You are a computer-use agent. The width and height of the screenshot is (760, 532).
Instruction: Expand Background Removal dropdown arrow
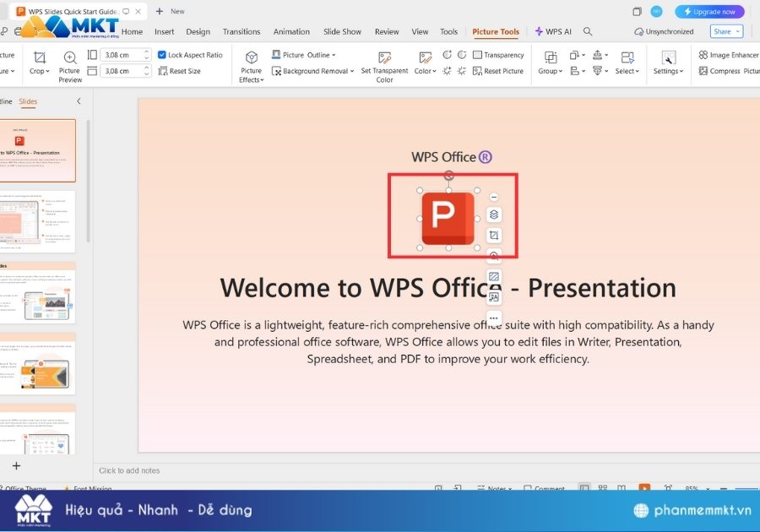352,71
